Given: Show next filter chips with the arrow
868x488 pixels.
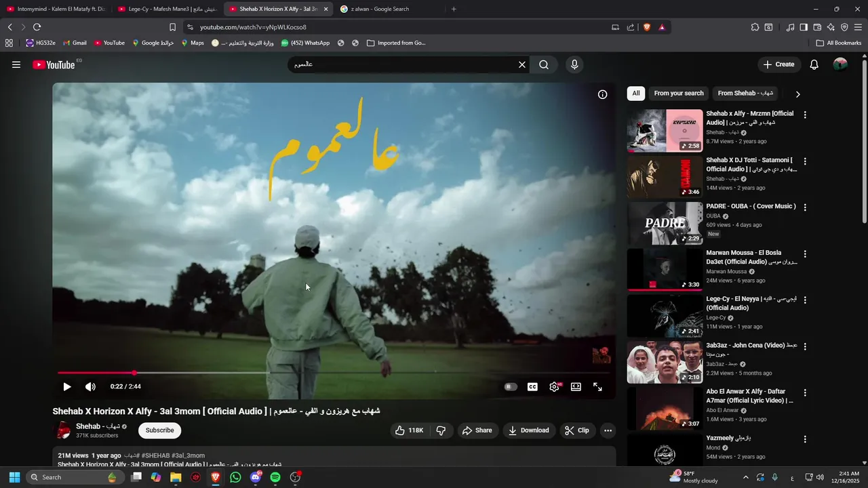Looking at the screenshot, I should pos(797,94).
